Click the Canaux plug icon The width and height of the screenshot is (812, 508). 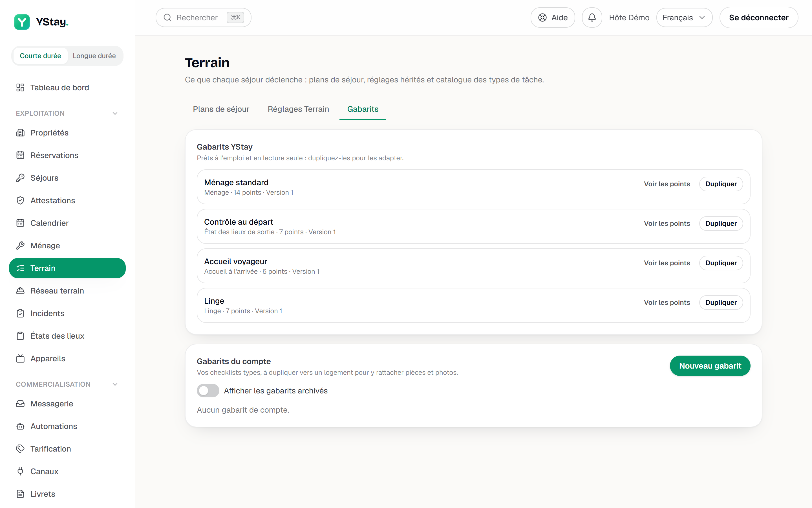coord(20,471)
